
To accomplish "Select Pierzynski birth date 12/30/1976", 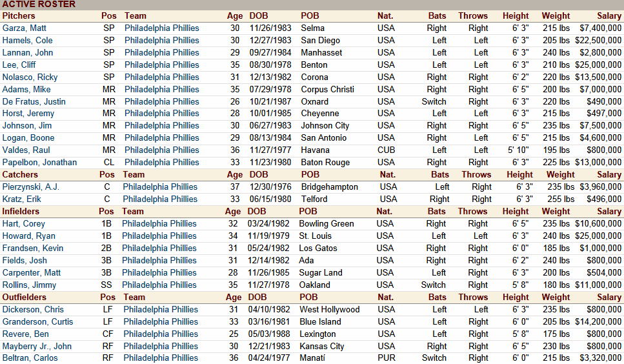I will coord(270,187).
